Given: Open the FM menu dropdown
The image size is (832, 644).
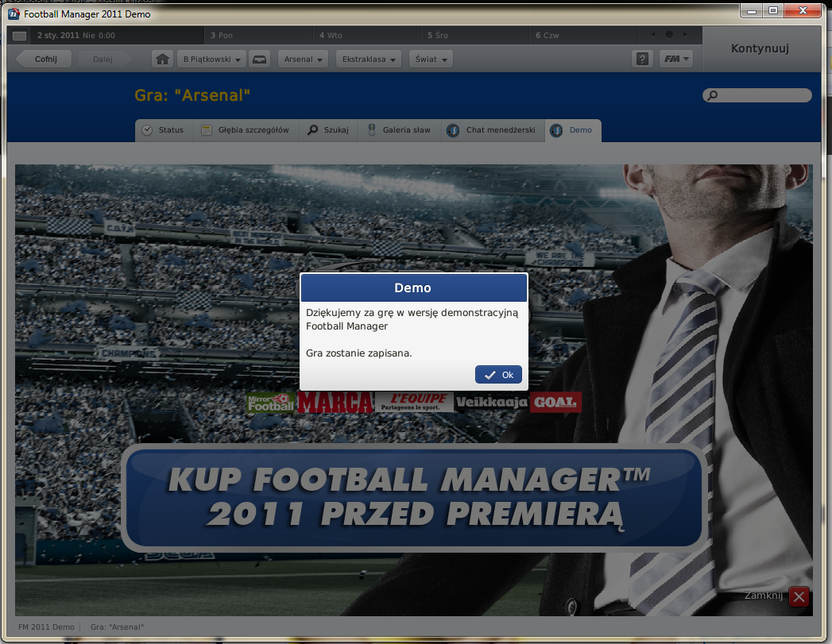Looking at the screenshot, I should coord(676,59).
